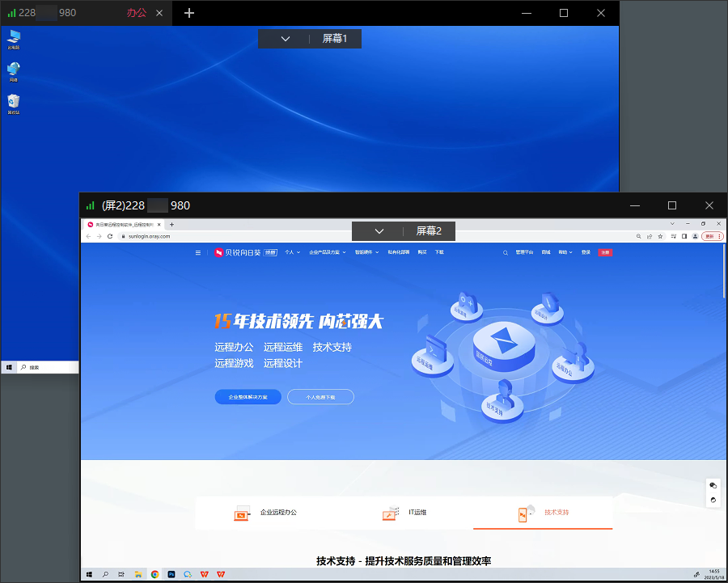Open the 企业产品及方案 dropdown menu
The width and height of the screenshot is (728, 583).
[327, 252]
